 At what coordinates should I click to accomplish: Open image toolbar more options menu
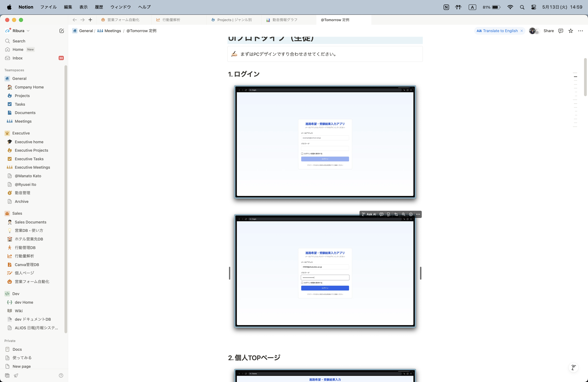pos(418,214)
